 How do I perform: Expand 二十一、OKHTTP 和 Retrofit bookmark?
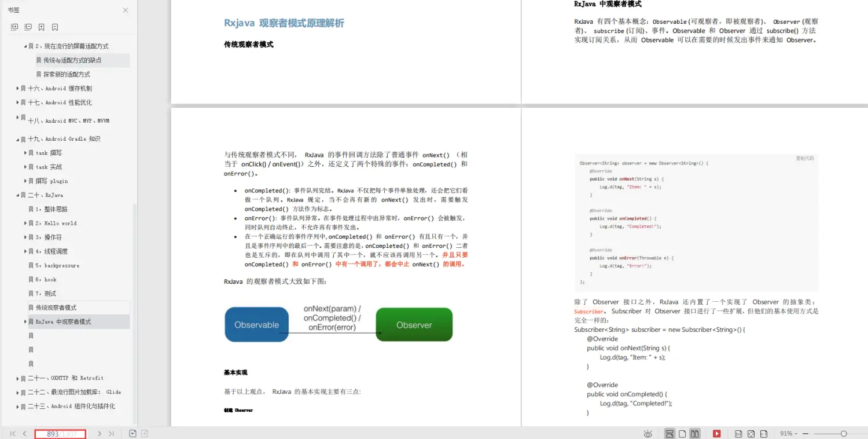pos(18,378)
